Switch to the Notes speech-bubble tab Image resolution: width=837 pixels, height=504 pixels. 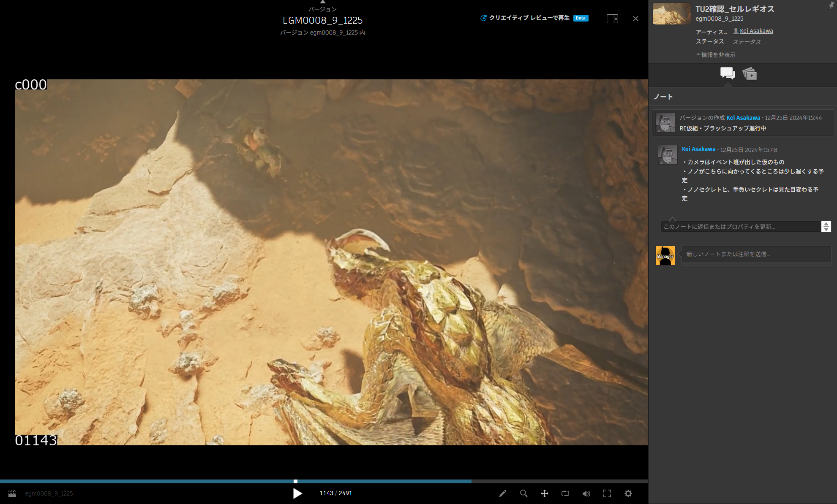click(x=727, y=73)
